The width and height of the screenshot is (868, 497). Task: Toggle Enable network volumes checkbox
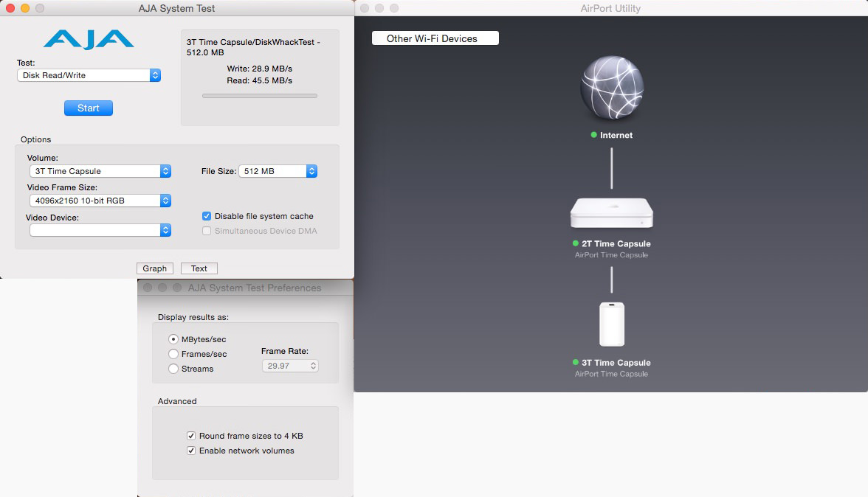[x=191, y=451]
